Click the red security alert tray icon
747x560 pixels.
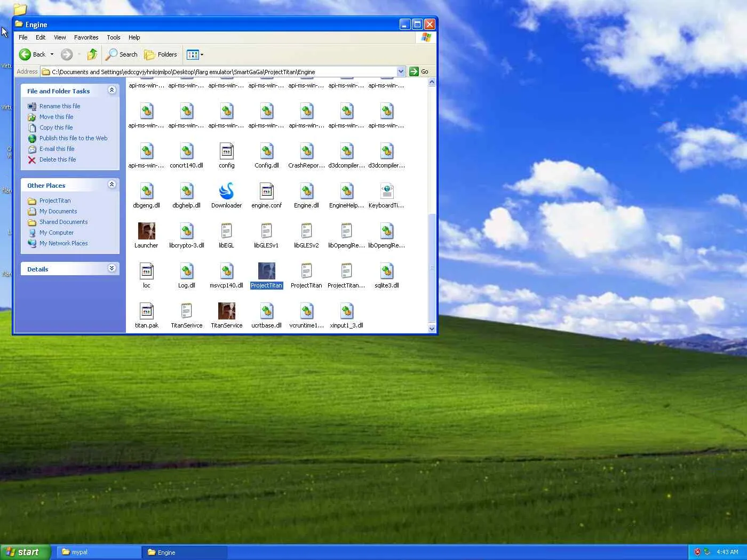[x=697, y=552]
